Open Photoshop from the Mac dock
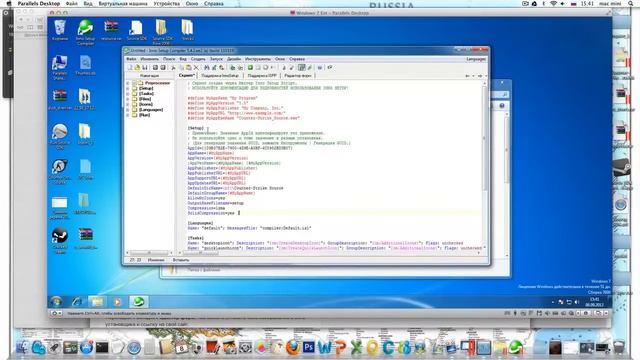This screenshot has height=360, width=640. pyautogui.click(x=308, y=347)
